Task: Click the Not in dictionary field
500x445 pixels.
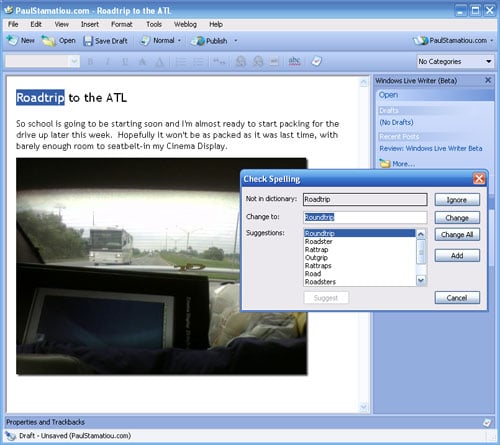Action: tap(365, 199)
